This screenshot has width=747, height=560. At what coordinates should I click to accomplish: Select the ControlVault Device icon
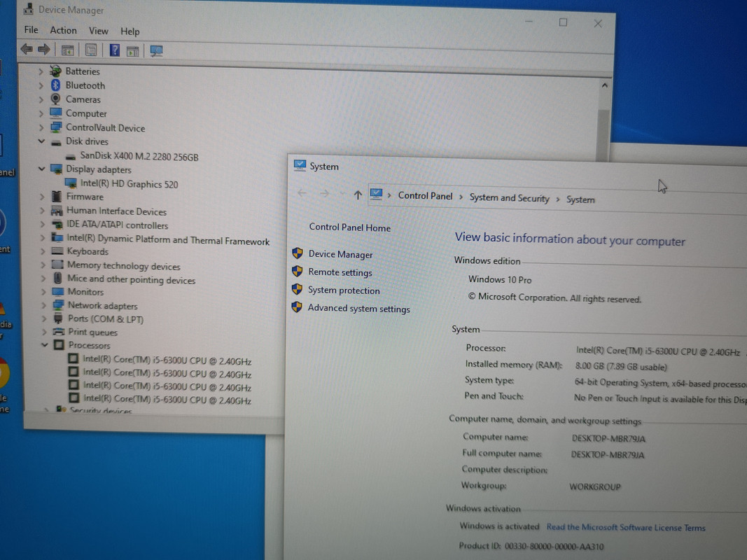[56, 127]
